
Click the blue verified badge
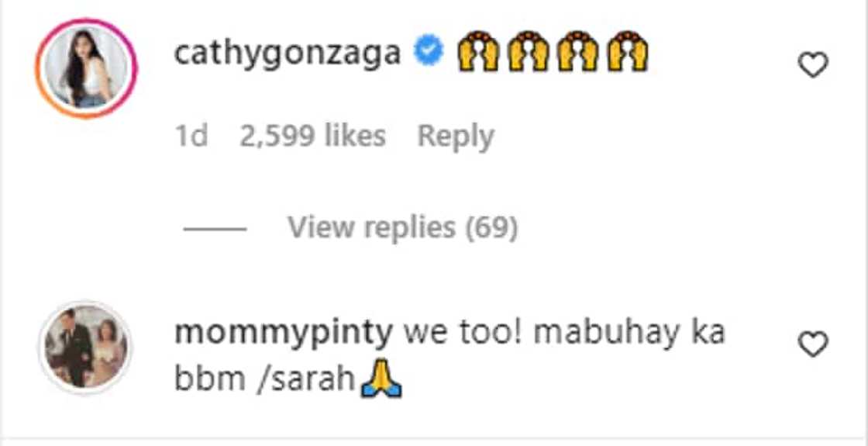coord(429,53)
